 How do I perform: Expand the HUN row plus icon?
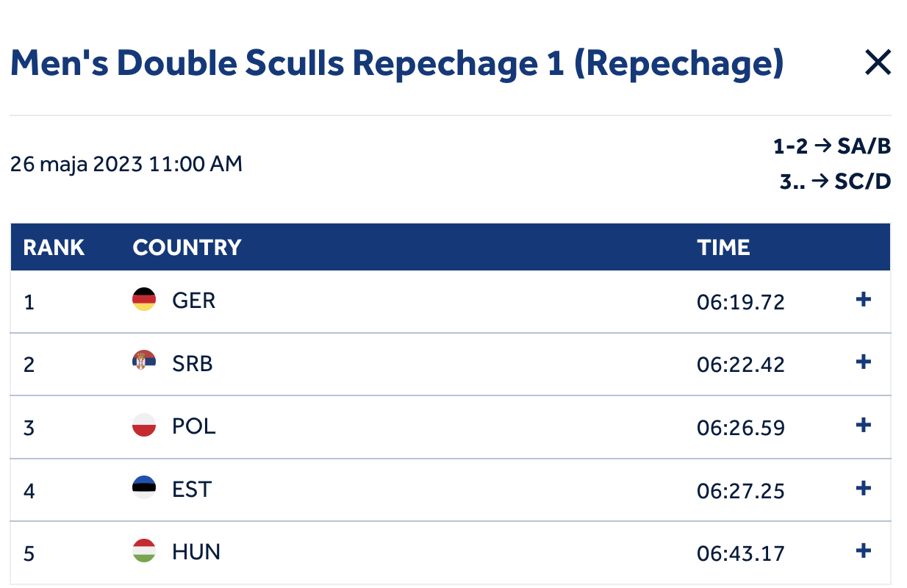[864, 551]
